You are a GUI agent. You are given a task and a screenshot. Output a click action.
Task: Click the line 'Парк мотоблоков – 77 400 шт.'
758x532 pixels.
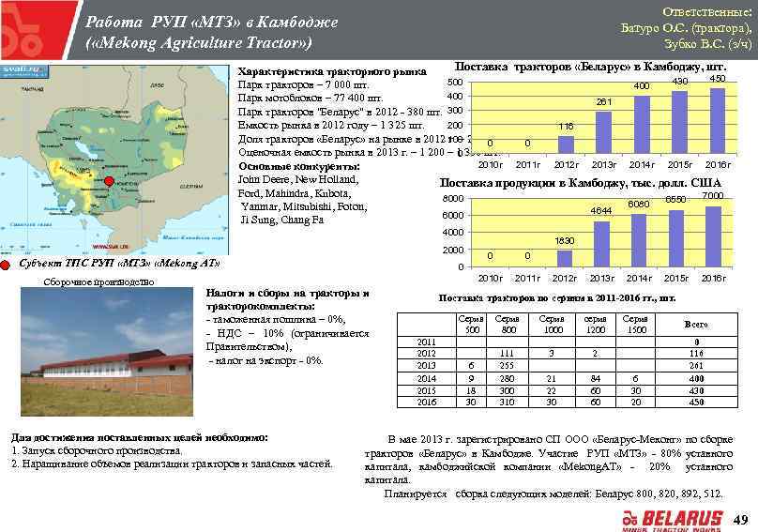pyautogui.click(x=310, y=99)
